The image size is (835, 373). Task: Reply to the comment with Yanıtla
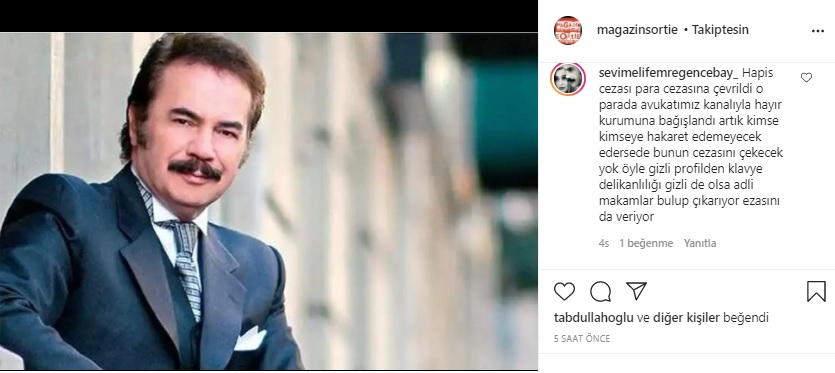(x=700, y=243)
